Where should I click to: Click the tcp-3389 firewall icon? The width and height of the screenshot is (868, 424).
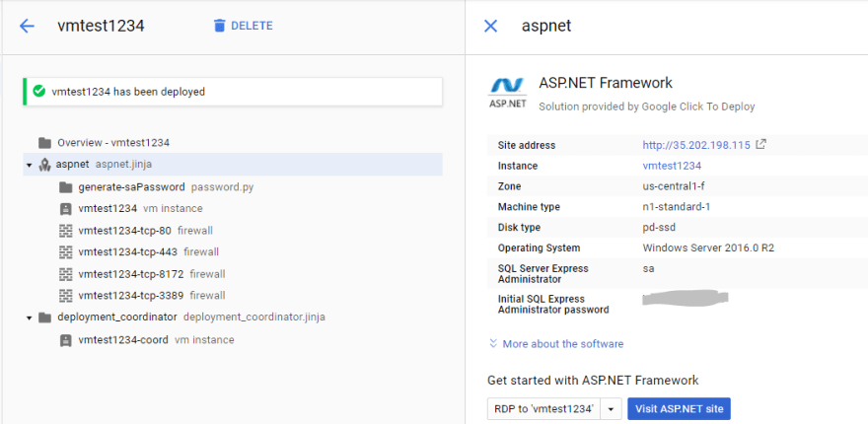click(x=66, y=296)
